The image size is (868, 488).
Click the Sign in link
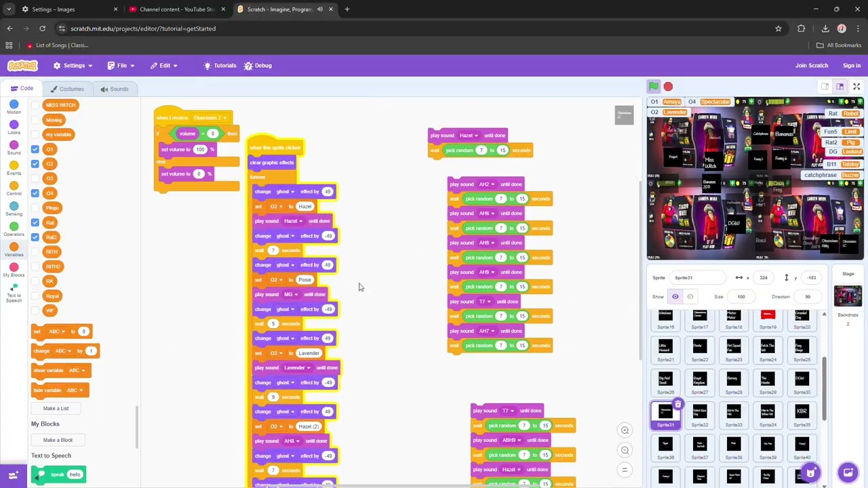point(852,66)
